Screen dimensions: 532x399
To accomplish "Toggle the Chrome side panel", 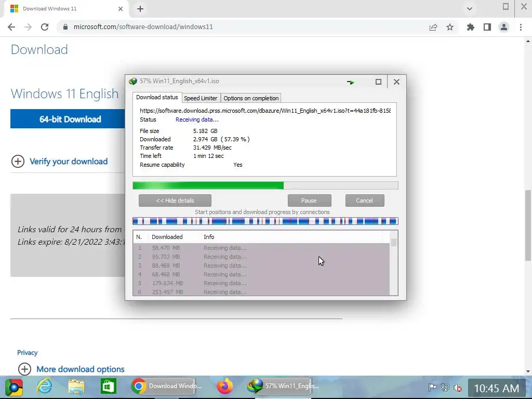I will (x=487, y=27).
